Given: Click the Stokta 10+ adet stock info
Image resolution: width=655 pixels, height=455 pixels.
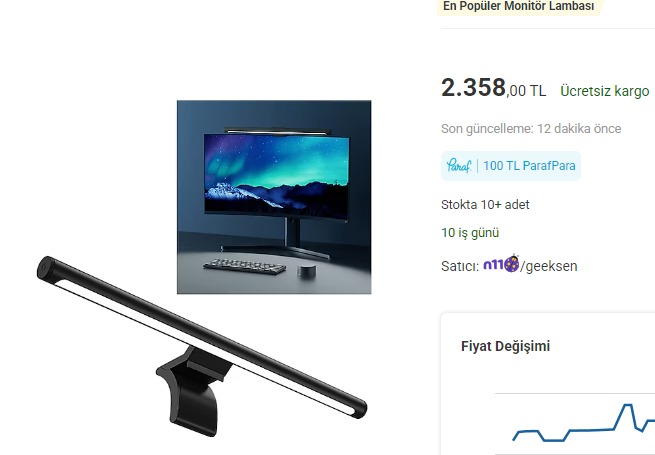Looking at the screenshot, I should click(x=485, y=205).
